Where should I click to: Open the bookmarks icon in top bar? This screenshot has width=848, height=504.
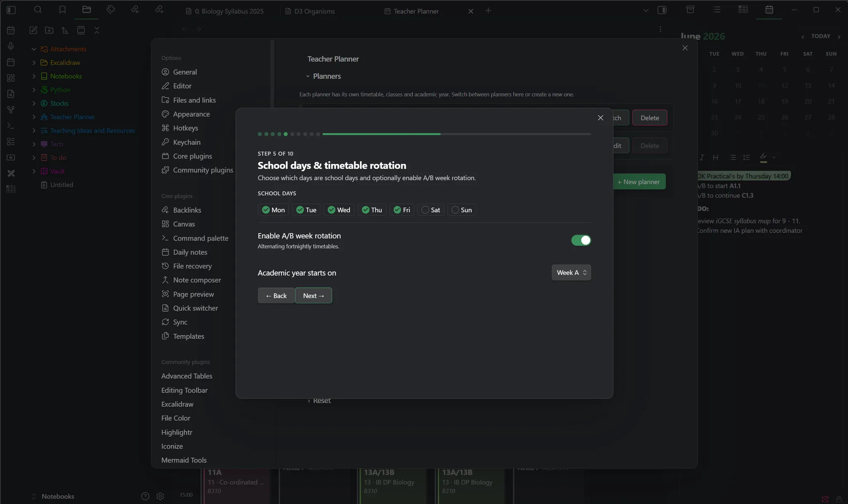(x=62, y=10)
